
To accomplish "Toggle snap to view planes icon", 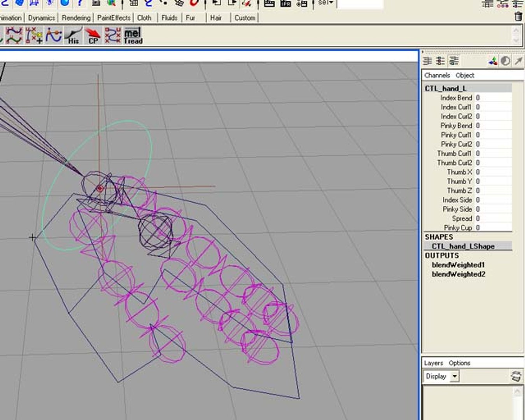I will click(x=179, y=3).
